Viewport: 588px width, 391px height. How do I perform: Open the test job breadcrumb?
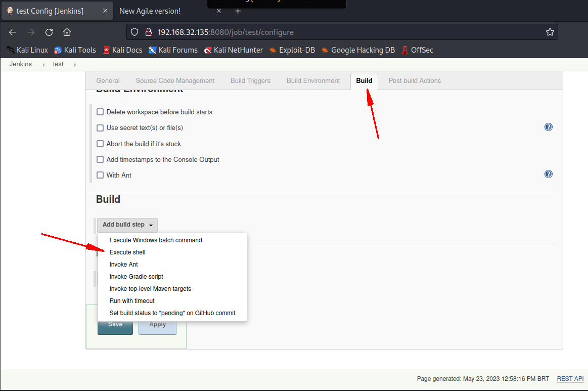tap(58, 64)
